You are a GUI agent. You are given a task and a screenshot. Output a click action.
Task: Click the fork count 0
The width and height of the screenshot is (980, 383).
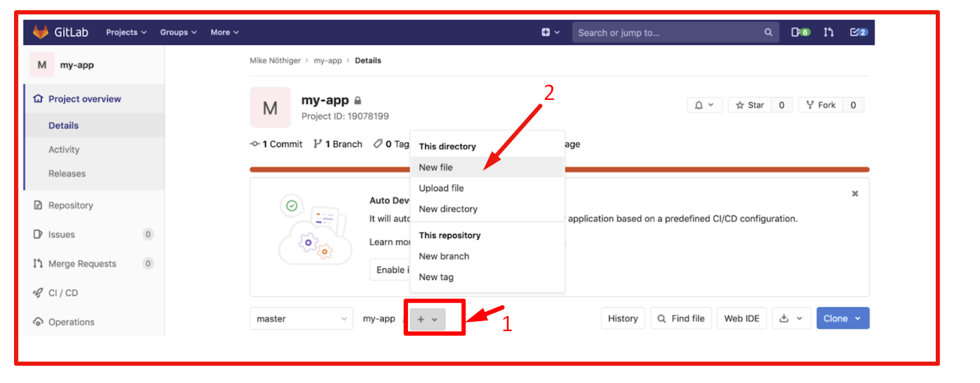853,105
